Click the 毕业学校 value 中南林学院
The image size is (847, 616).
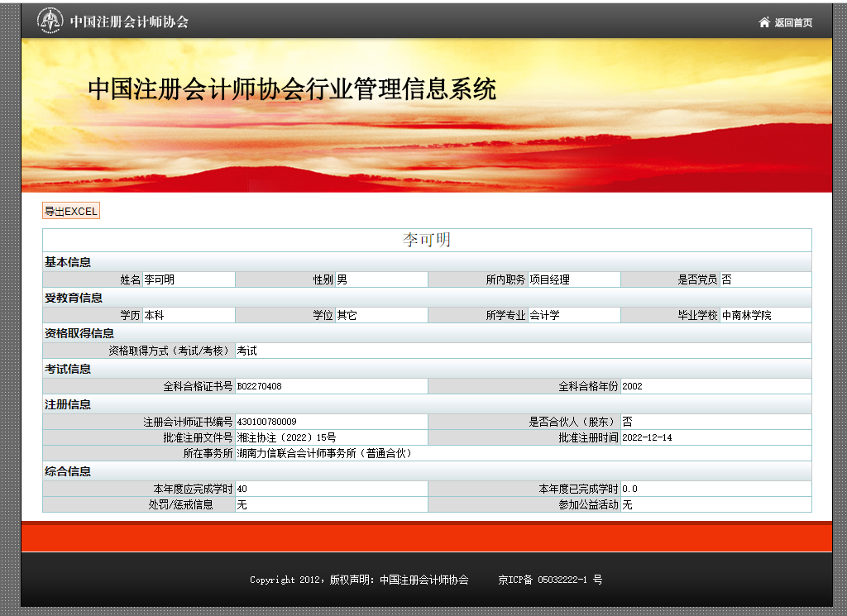(747, 315)
